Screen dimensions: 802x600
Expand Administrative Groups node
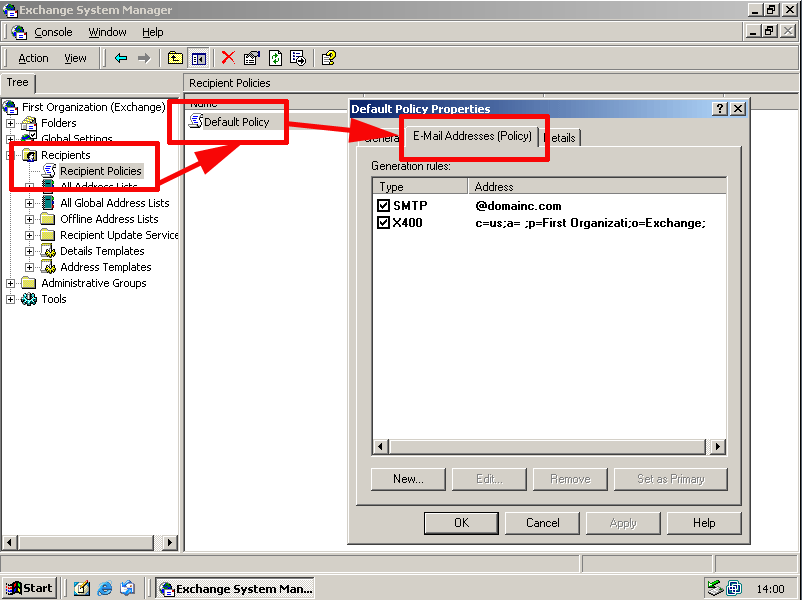10,283
